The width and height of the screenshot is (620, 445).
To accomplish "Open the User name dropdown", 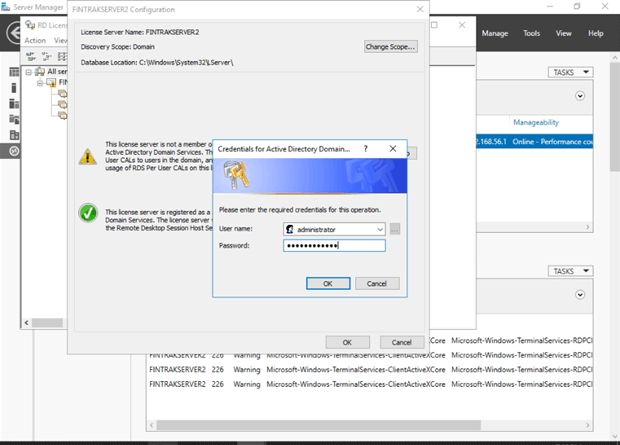I will [379, 229].
